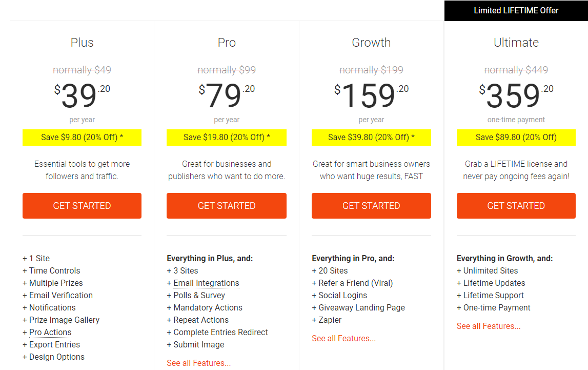Click the Limited LIFETIME Offer banner
The width and height of the screenshot is (588, 370).
coord(516,10)
